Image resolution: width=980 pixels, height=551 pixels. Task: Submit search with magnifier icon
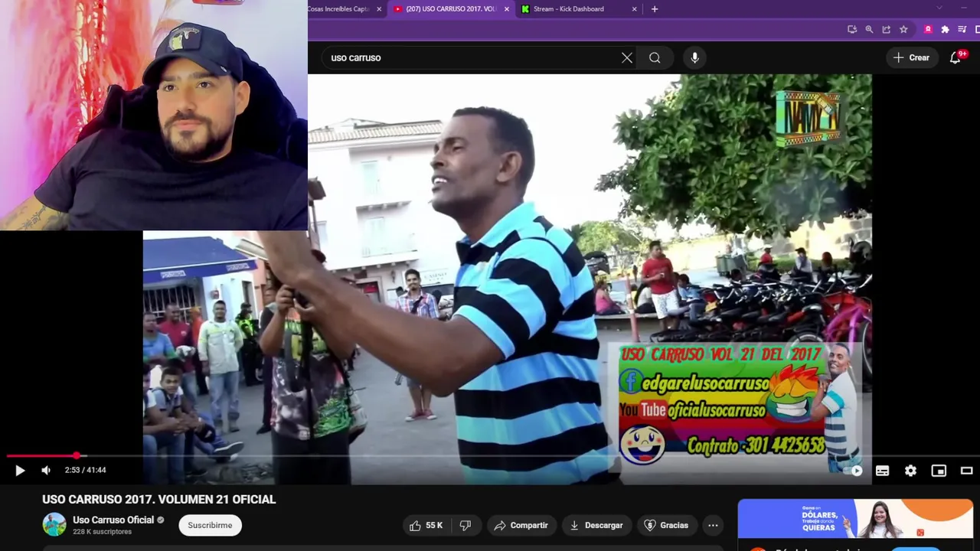click(x=655, y=57)
